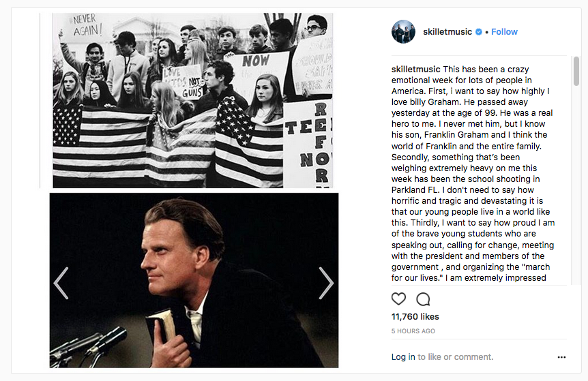
Task: Click the Log in link
Action: click(x=403, y=357)
